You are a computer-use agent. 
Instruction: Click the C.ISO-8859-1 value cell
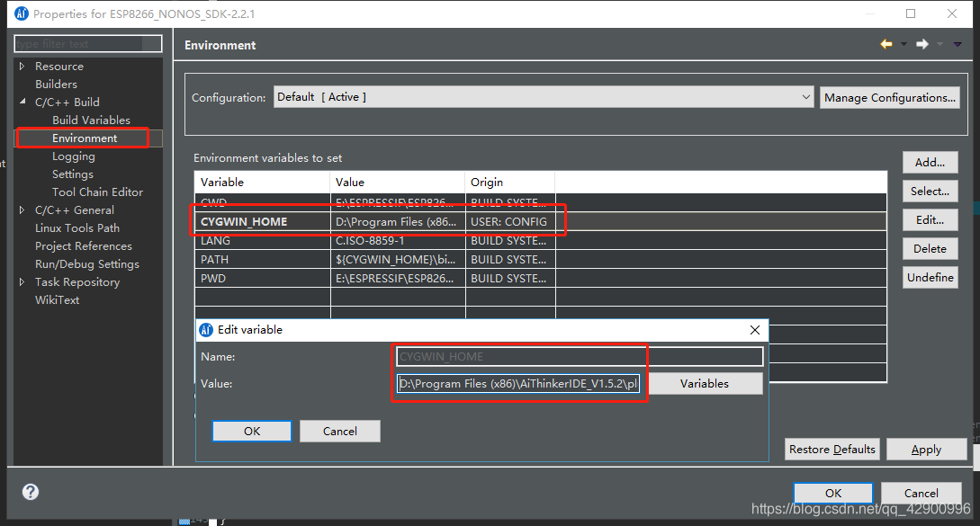(398, 240)
